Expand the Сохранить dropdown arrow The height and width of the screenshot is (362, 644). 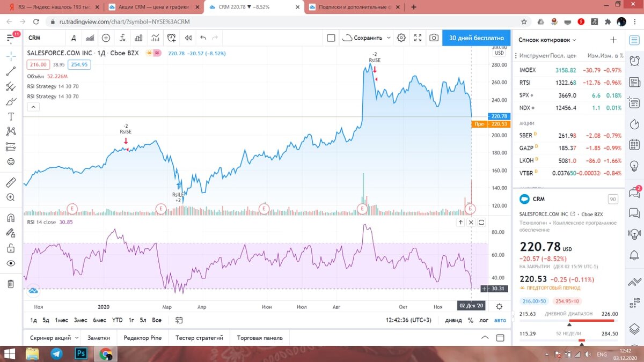coord(387,38)
